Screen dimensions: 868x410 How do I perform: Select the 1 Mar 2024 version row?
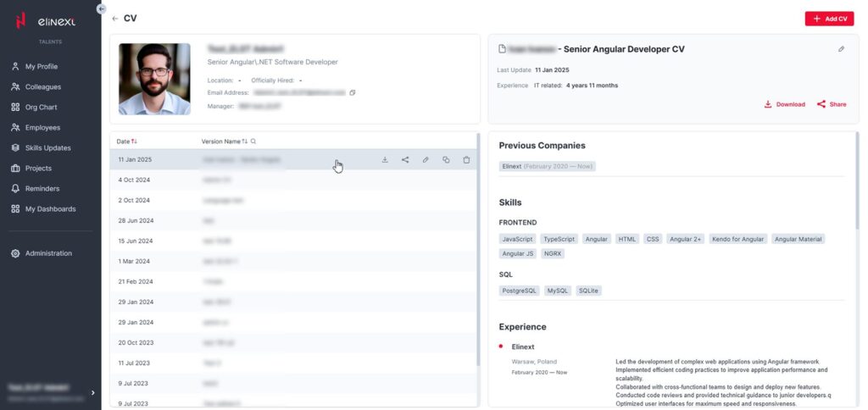(292, 261)
